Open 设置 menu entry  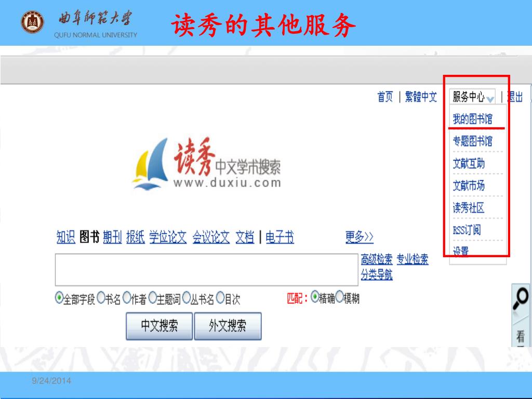tap(460, 251)
